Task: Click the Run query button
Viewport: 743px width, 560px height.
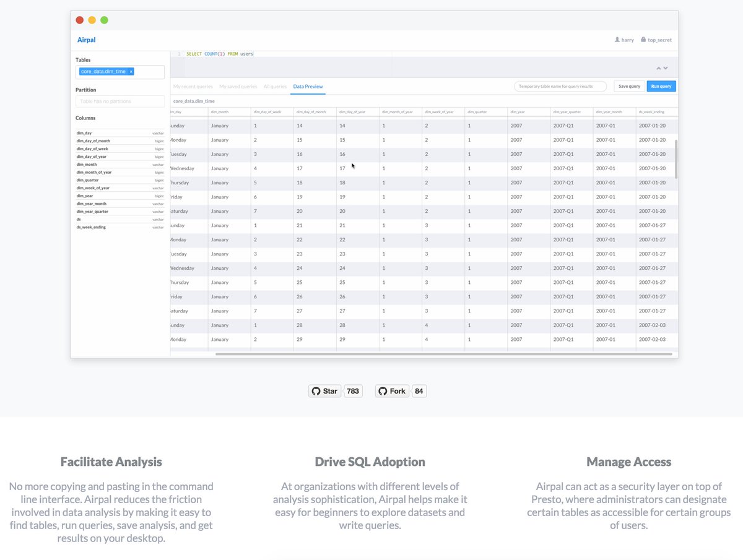Action: tap(661, 87)
